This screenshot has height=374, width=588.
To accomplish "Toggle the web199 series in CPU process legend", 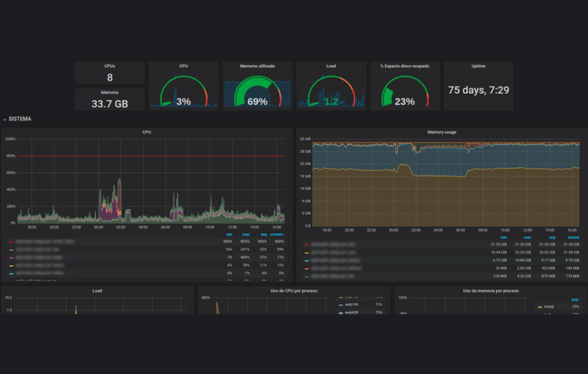I will [350, 305].
